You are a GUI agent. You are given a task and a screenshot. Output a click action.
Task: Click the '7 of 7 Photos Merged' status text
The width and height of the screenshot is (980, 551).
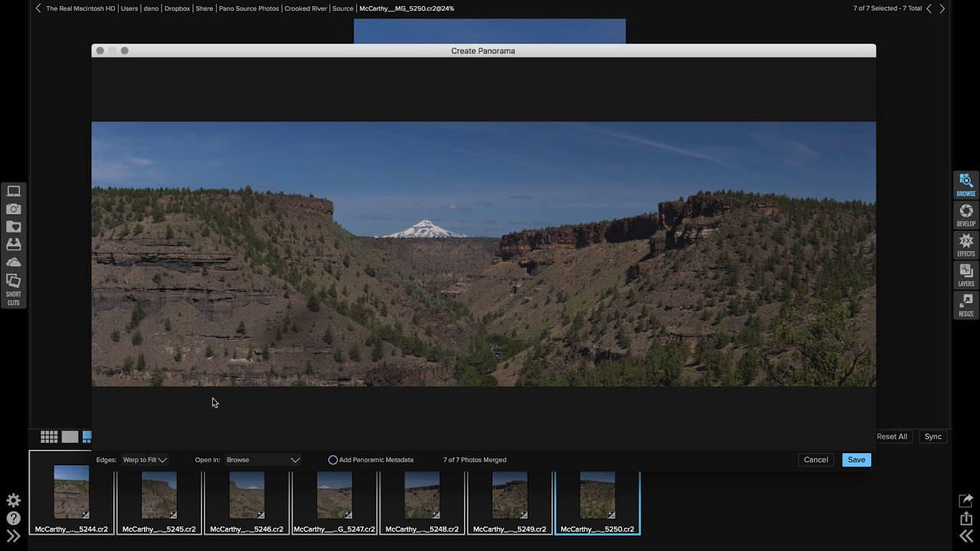point(475,460)
